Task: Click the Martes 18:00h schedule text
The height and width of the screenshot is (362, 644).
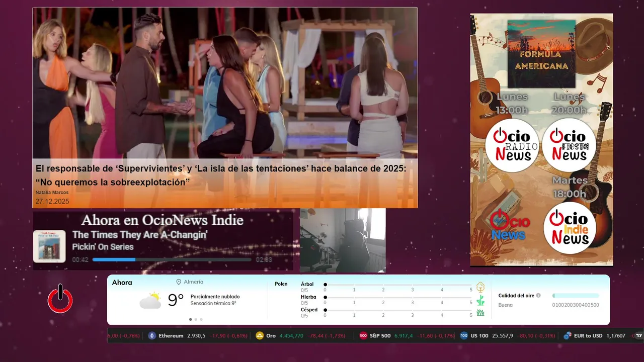Action: point(570,187)
